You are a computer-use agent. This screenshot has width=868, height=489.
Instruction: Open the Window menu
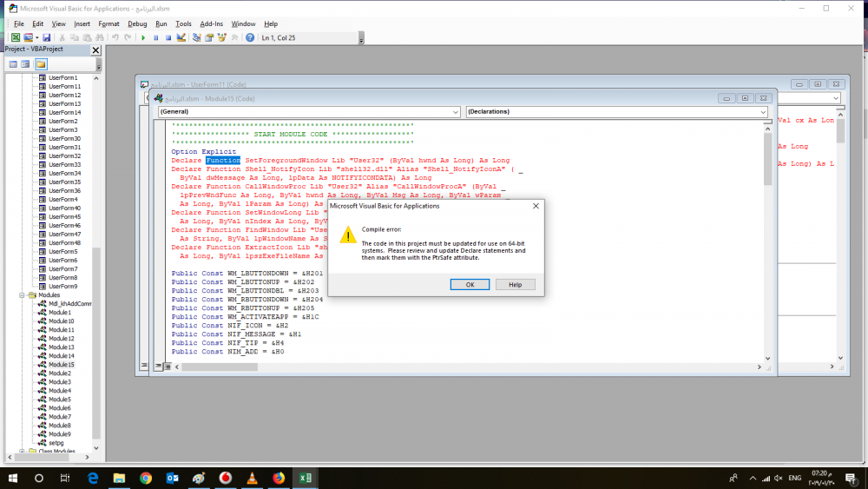pyautogui.click(x=243, y=23)
